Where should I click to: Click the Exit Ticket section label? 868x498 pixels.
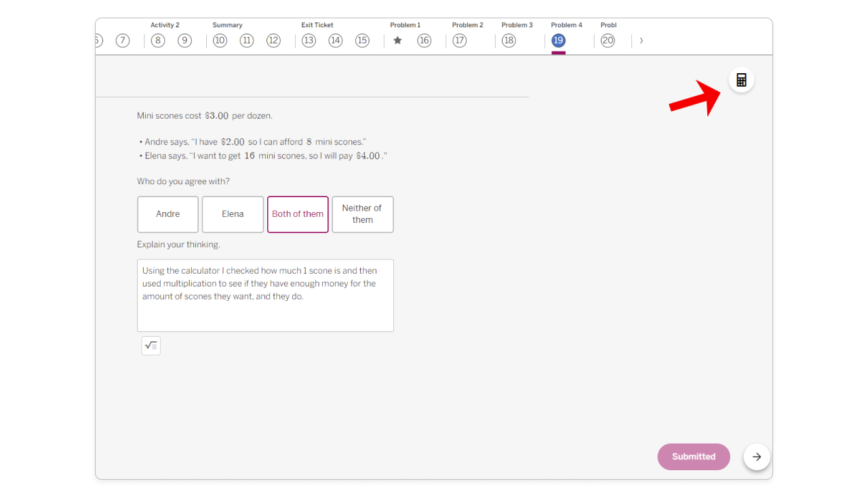(317, 25)
